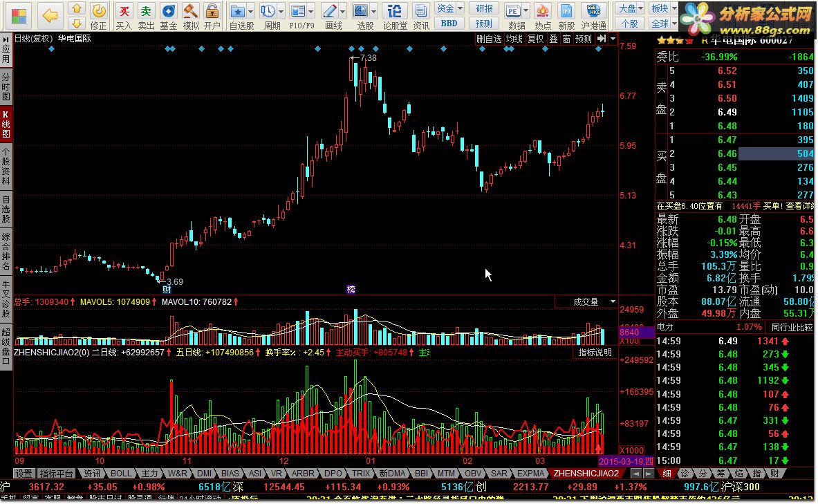Expand the chart header options dropdown arrow
The width and height of the screenshot is (818, 504).
(x=613, y=39)
